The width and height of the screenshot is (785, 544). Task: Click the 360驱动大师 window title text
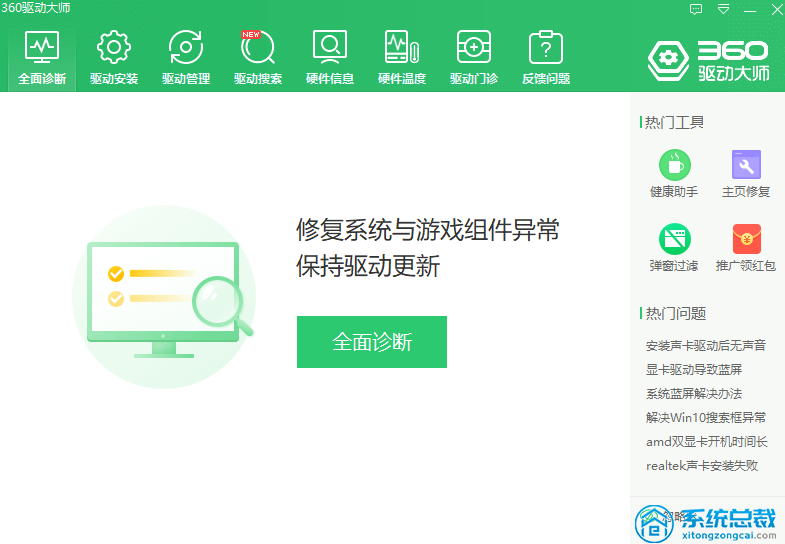(36, 8)
